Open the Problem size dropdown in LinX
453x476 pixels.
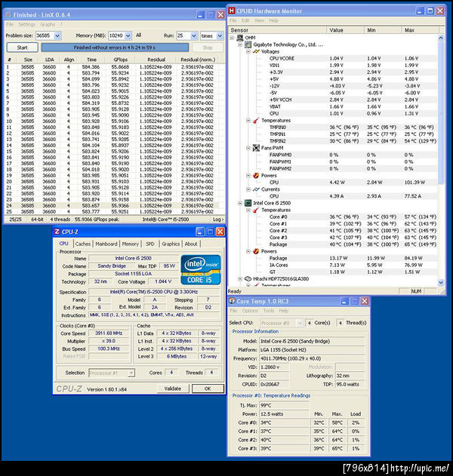coord(57,35)
